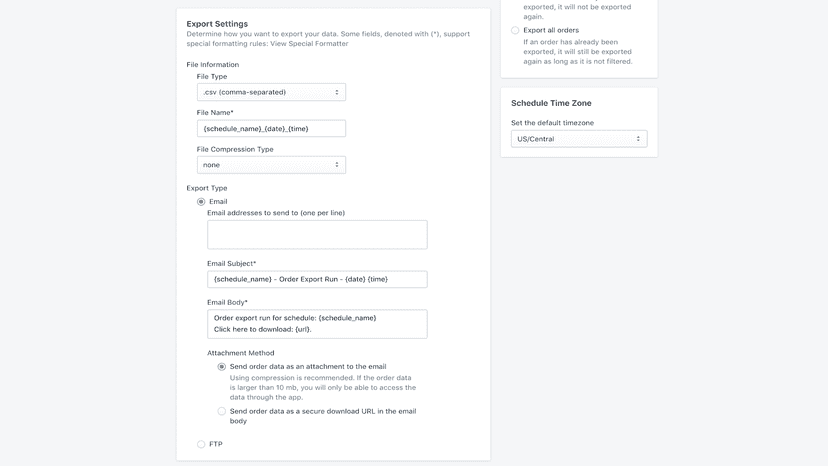Select the FTP export type radio
828x466 pixels.
click(x=201, y=444)
